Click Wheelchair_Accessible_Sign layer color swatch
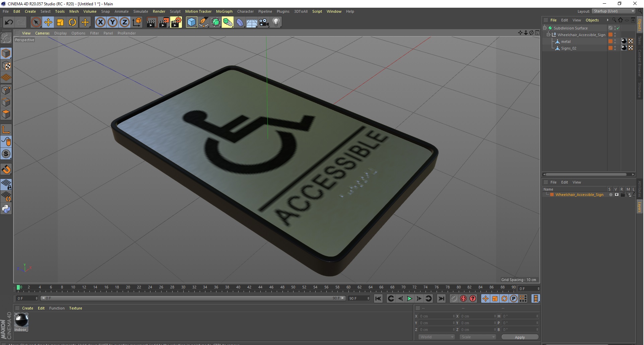 pyautogui.click(x=552, y=195)
